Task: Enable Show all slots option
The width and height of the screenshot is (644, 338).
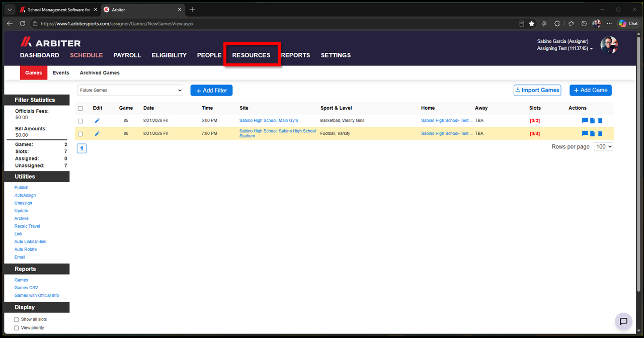Action: click(17, 319)
